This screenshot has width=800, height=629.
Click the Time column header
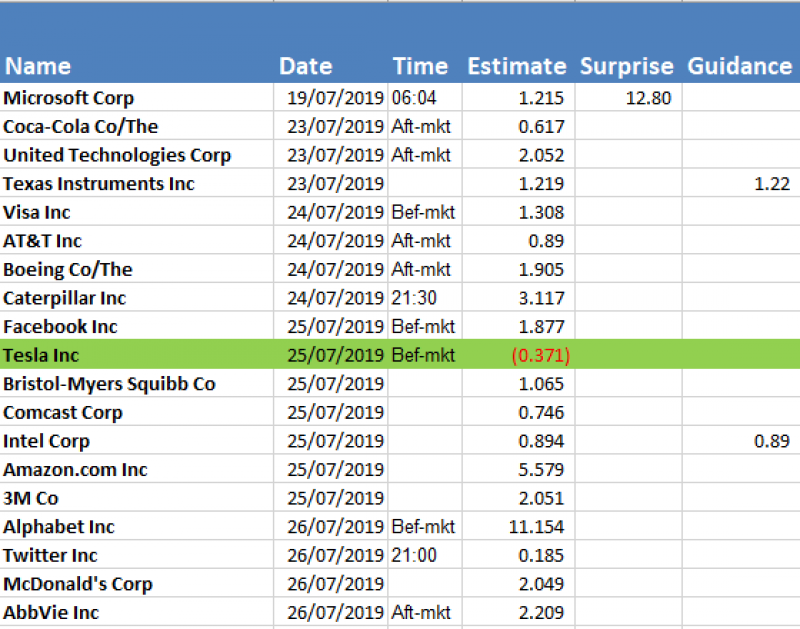[x=420, y=66]
